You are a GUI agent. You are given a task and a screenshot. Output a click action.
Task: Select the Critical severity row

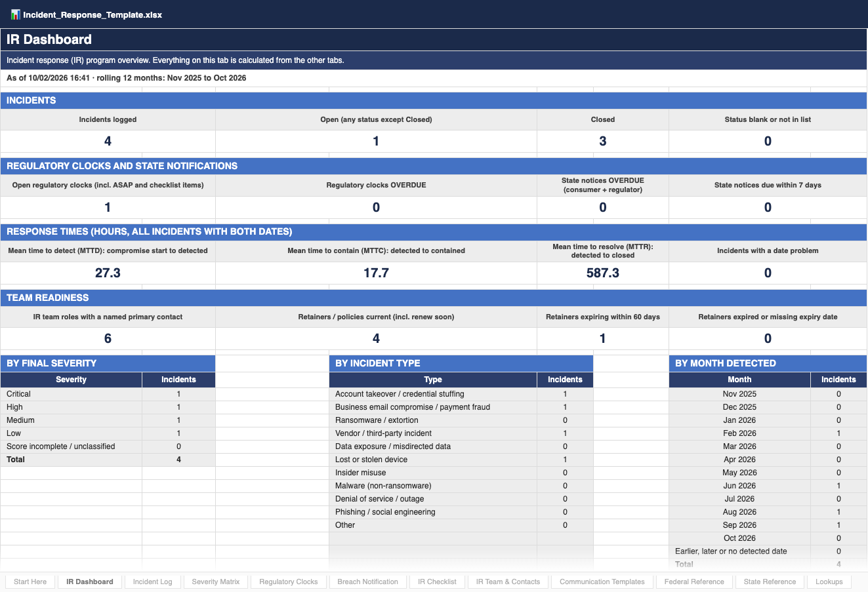(x=108, y=394)
